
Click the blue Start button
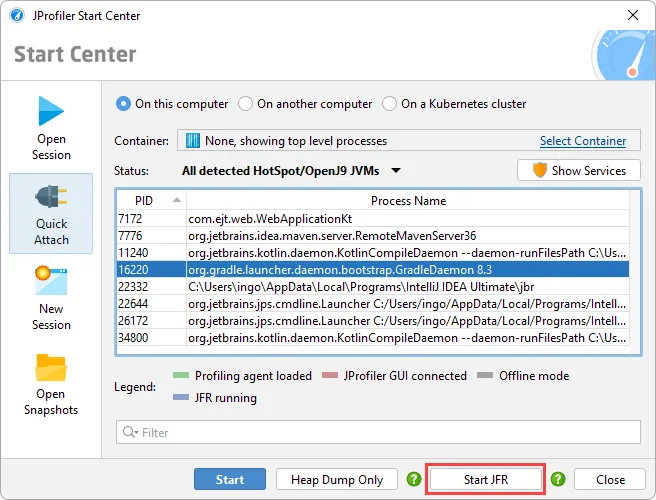(x=230, y=479)
